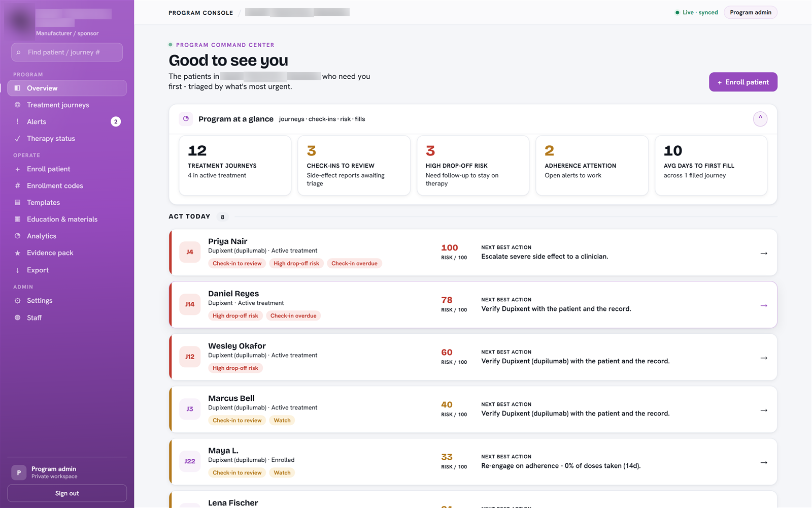Open the Evidence pack page
The height and width of the screenshot is (508, 812).
pyautogui.click(x=67, y=253)
